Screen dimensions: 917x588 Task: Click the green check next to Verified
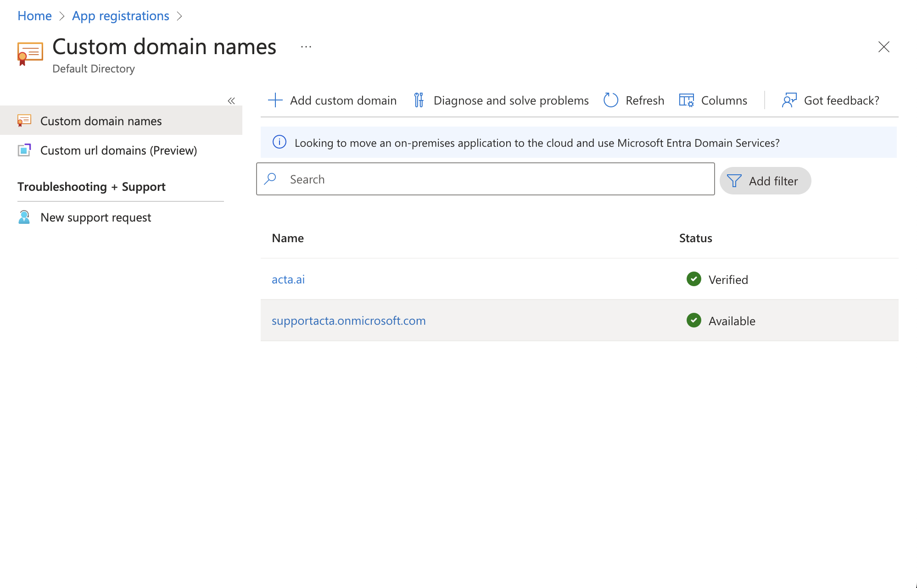(x=694, y=279)
